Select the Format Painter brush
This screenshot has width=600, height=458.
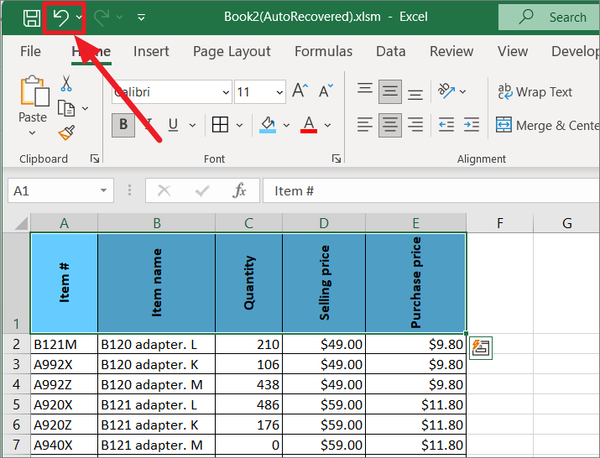coord(67,133)
